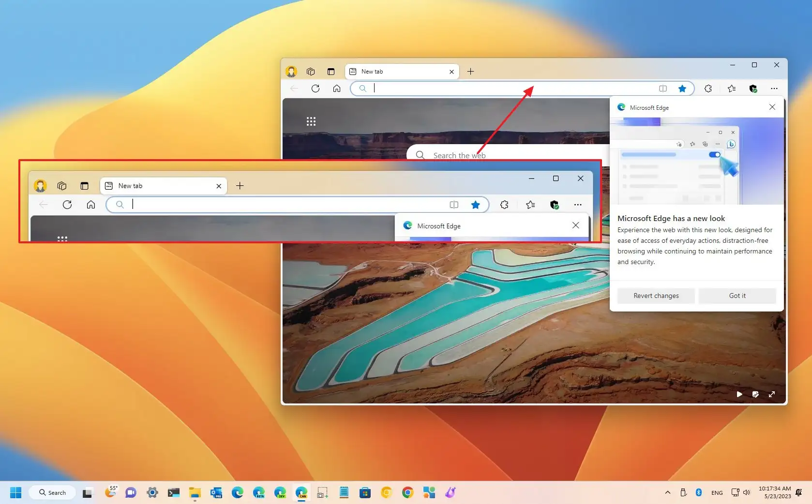Screen dimensions: 812x504
Task: Open the app launcher grid on new tab
Action: [x=62, y=239]
